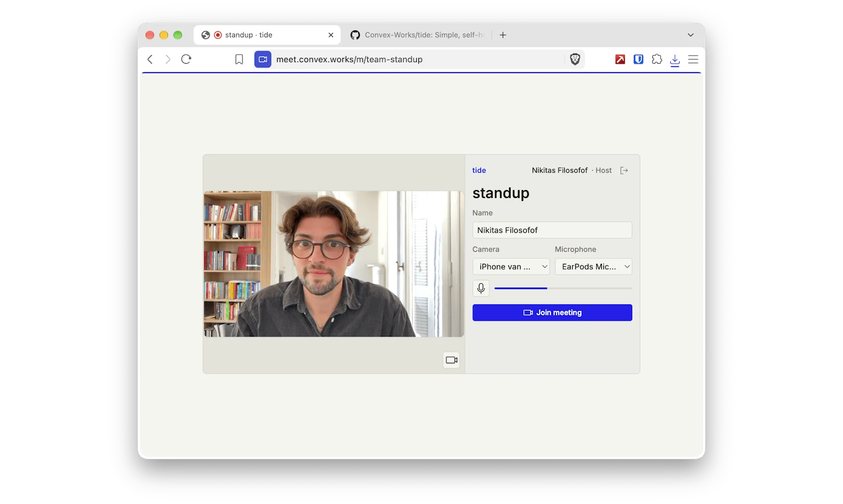The image size is (843, 504).
Task: Switch to the standup · tide tab
Action: 267,35
